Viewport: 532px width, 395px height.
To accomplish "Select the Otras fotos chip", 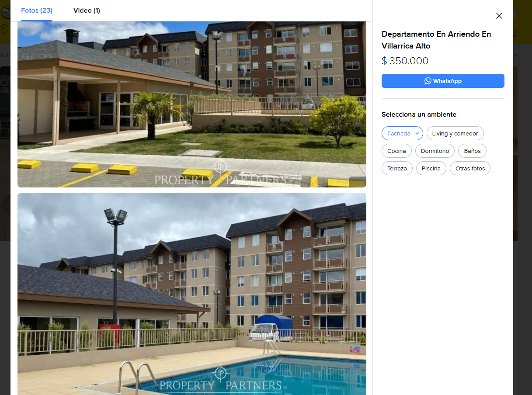I will click(x=470, y=168).
